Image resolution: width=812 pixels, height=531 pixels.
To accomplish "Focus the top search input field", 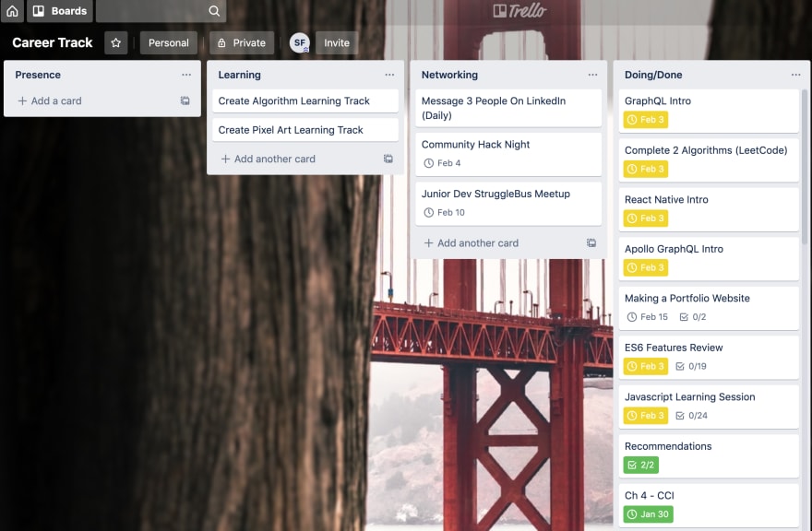I will [x=161, y=11].
